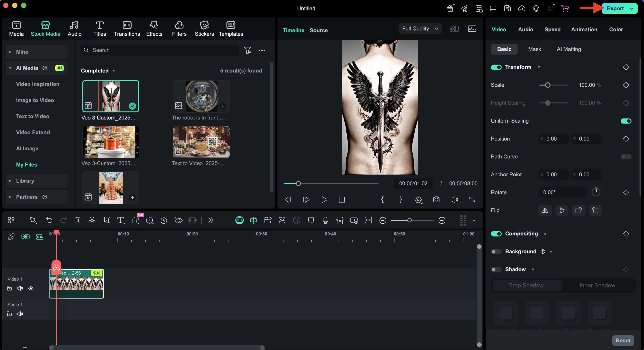
Task: Disable Uniform Scaling
Action: tap(626, 121)
